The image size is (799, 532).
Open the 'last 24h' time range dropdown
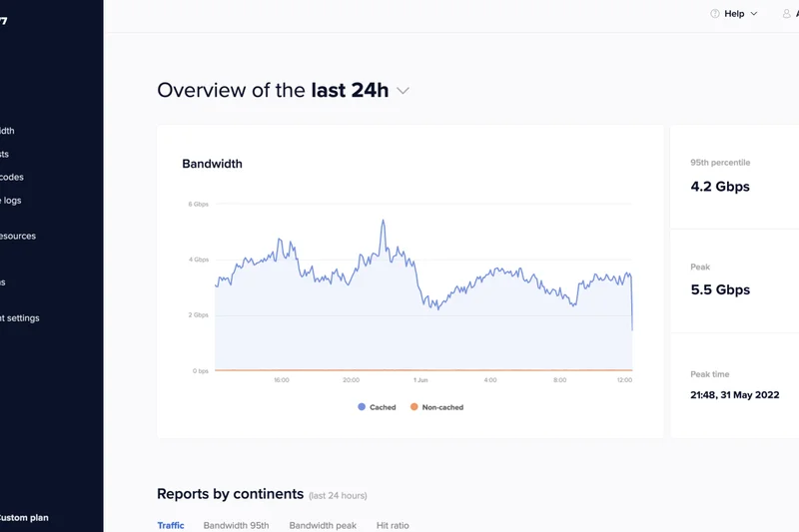[x=402, y=91]
